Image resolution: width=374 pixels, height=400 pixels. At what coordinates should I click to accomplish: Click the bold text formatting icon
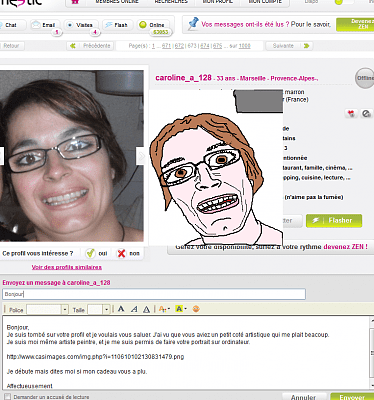tap(121, 309)
